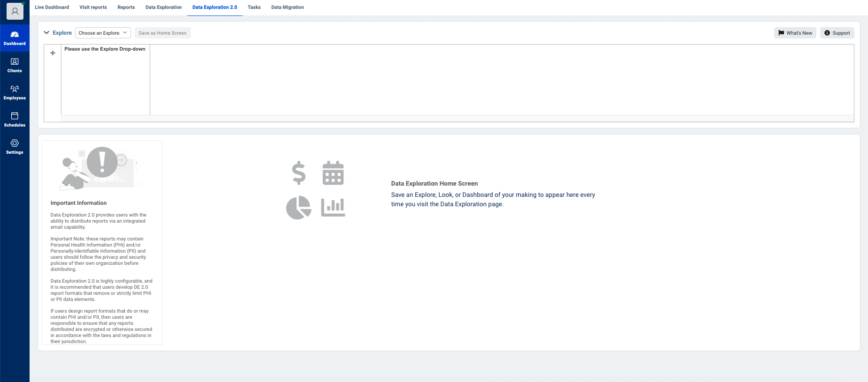Screen dimensions: 868x382
Task: Open Schedules from the sidebar
Action: point(15,120)
